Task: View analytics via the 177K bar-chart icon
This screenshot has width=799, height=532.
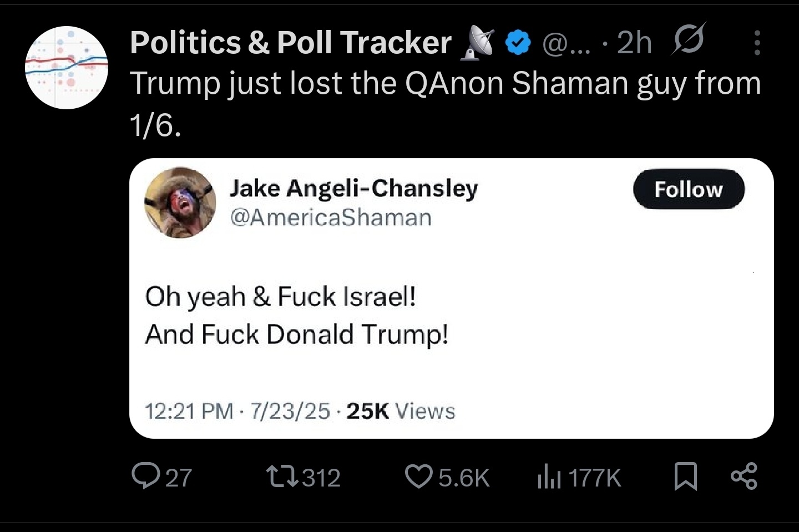Action: click(x=549, y=478)
